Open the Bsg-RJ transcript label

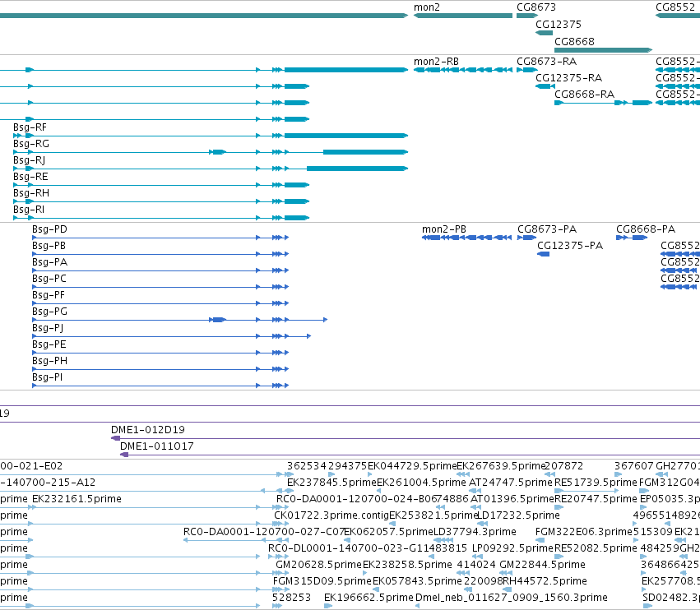pos(29,160)
